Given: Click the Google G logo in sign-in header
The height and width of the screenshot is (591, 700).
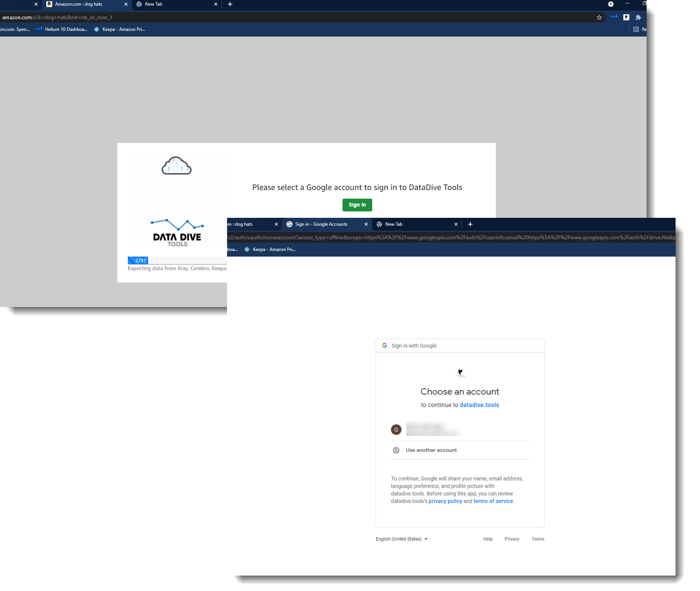Looking at the screenshot, I should point(385,345).
